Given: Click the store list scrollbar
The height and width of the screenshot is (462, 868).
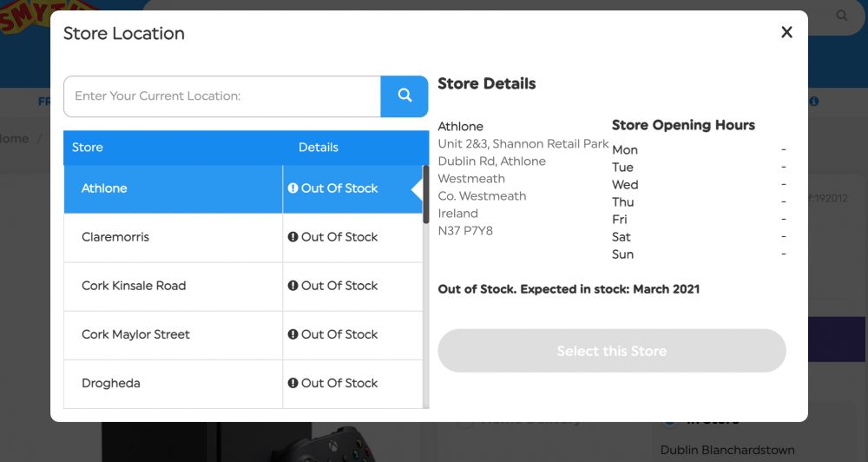Looking at the screenshot, I should click(x=426, y=195).
